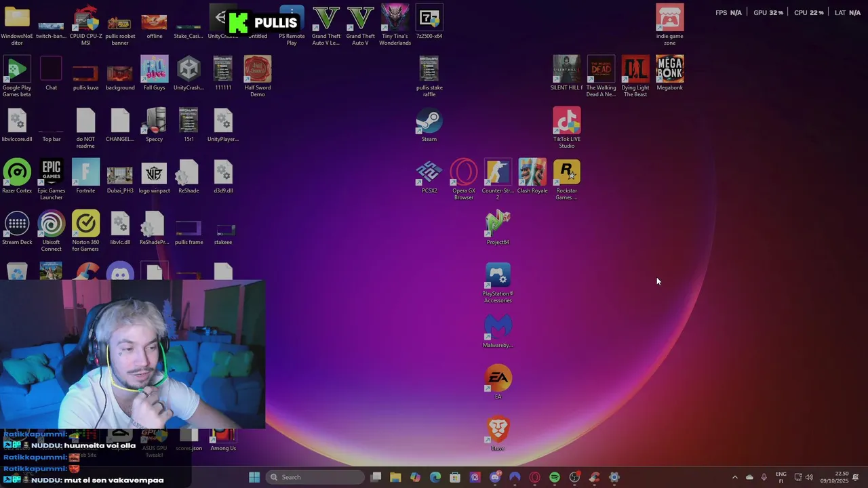868x488 pixels.
Task: Open pullis stake raffle file
Action: click(429, 76)
